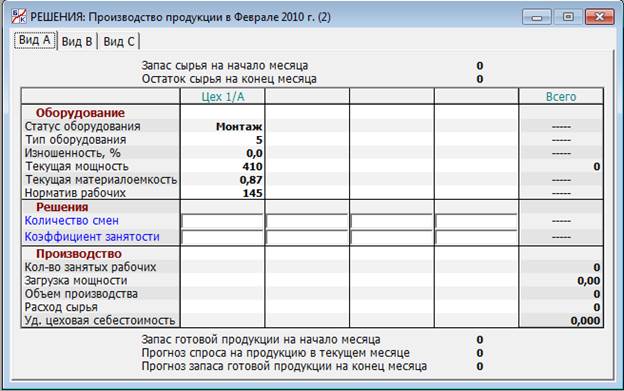Click the Текущая материалоемкость row label
Viewport: 624px width, 391px height.
tap(101, 180)
